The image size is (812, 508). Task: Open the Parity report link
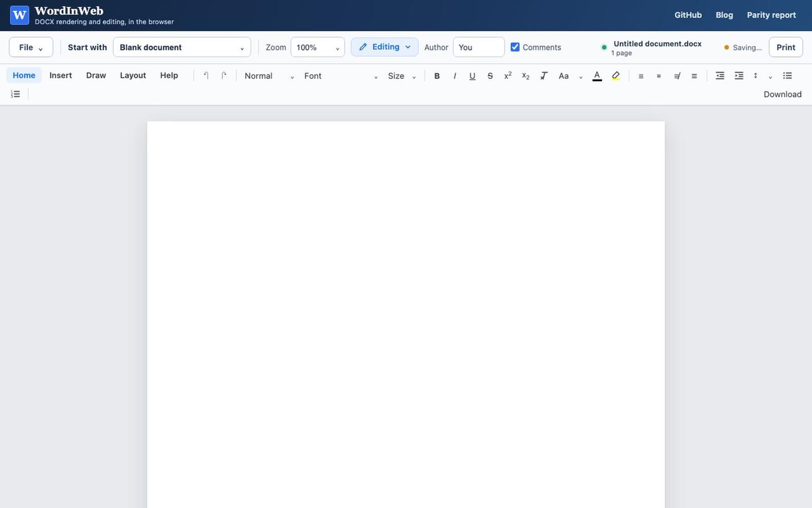coord(771,15)
